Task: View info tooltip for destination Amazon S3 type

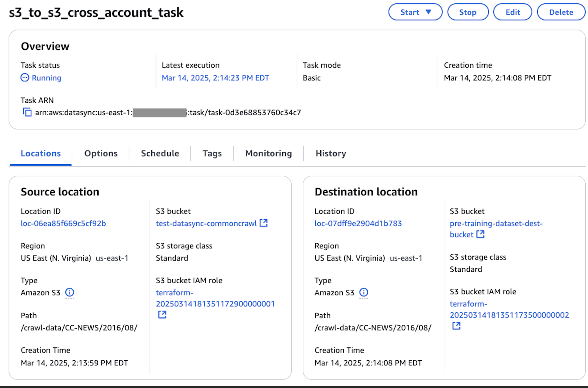Action: pyautogui.click(x=363, y=293)
